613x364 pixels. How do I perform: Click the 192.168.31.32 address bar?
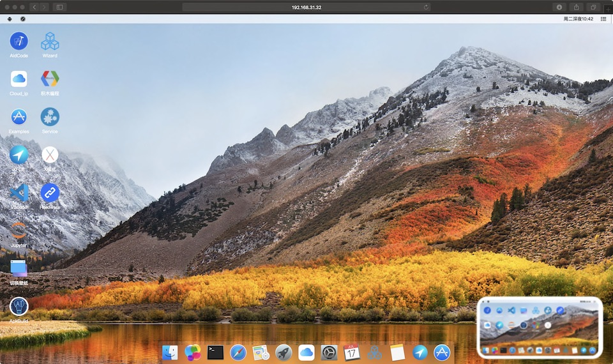click(x=306, y=7)
